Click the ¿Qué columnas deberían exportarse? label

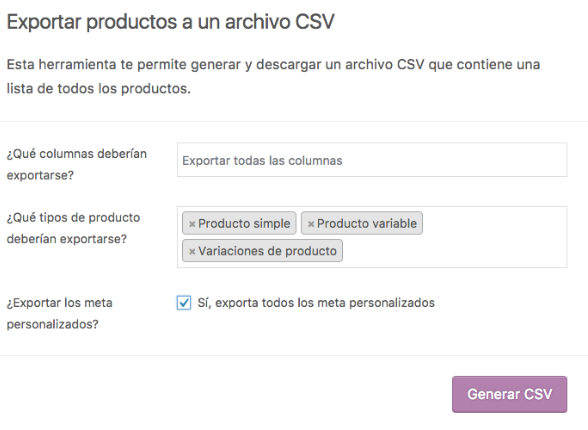(76, 164)
